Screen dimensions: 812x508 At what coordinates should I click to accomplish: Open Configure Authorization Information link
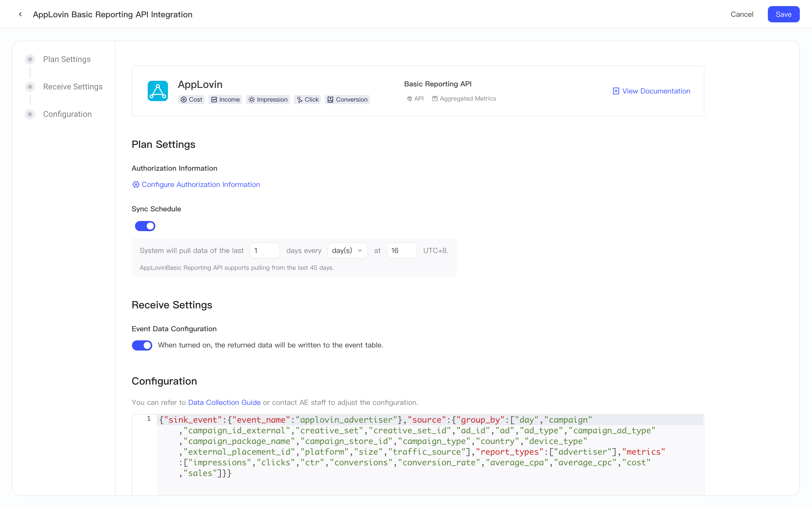(201, 184)
